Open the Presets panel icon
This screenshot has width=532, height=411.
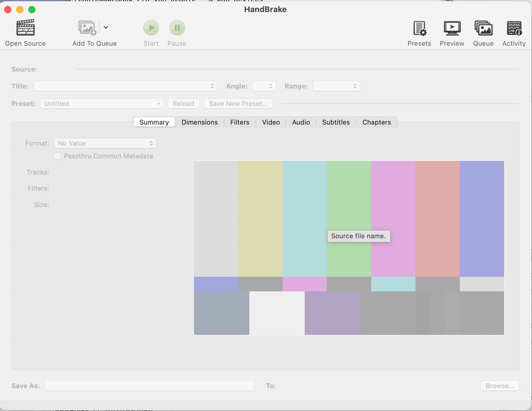(419, 28)
